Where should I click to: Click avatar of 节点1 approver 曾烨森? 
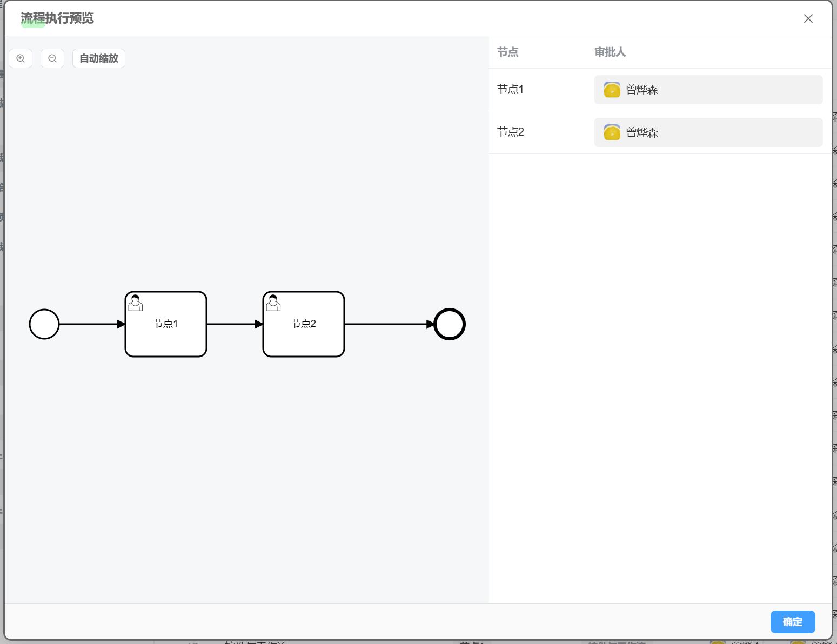(x=612, y=90)
